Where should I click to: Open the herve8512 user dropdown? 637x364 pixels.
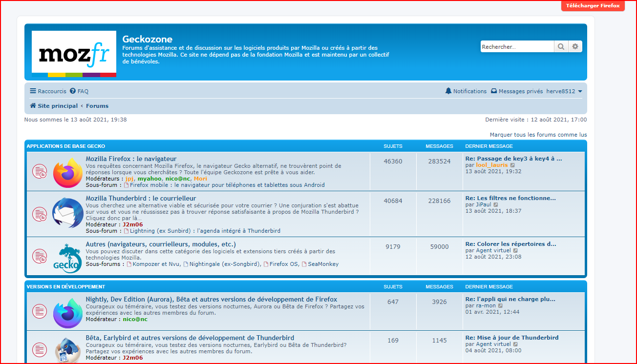tap(564, 91)
